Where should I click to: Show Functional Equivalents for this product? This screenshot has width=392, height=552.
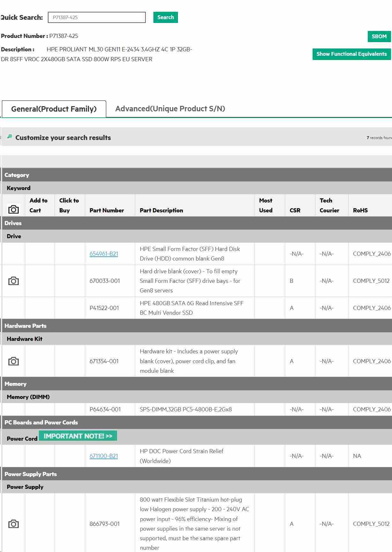(351, 54)
